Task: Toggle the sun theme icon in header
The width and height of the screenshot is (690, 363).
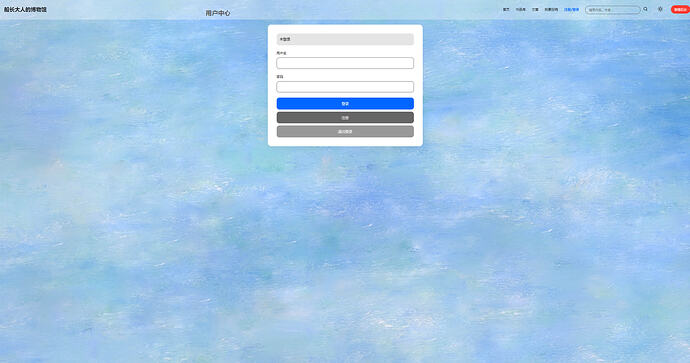Action: tap(660, 9)
